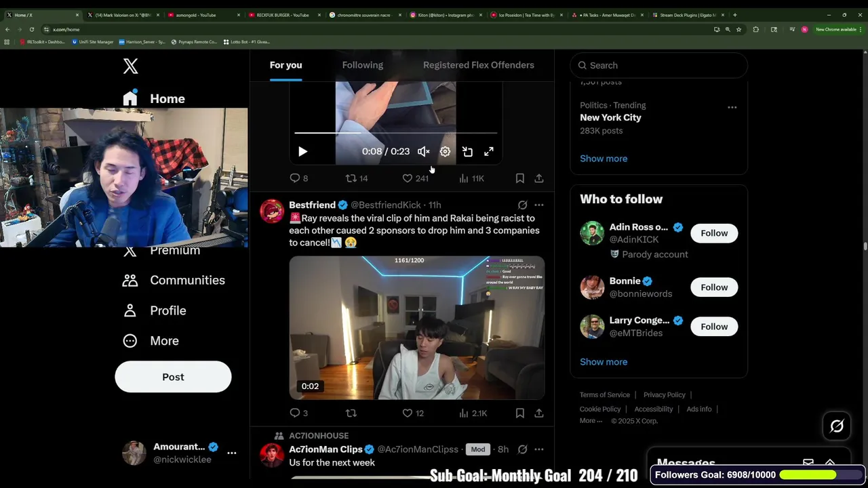This screenshot has width=868, height=488.
Task: Share the top video post
Action: click(x=539, y=178)
